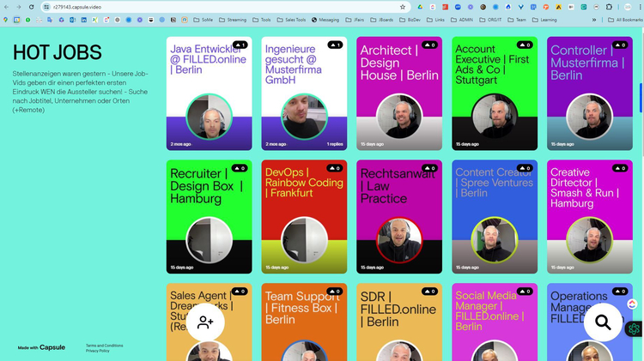Open the Outlook bookmark icon

coord(72,20)
